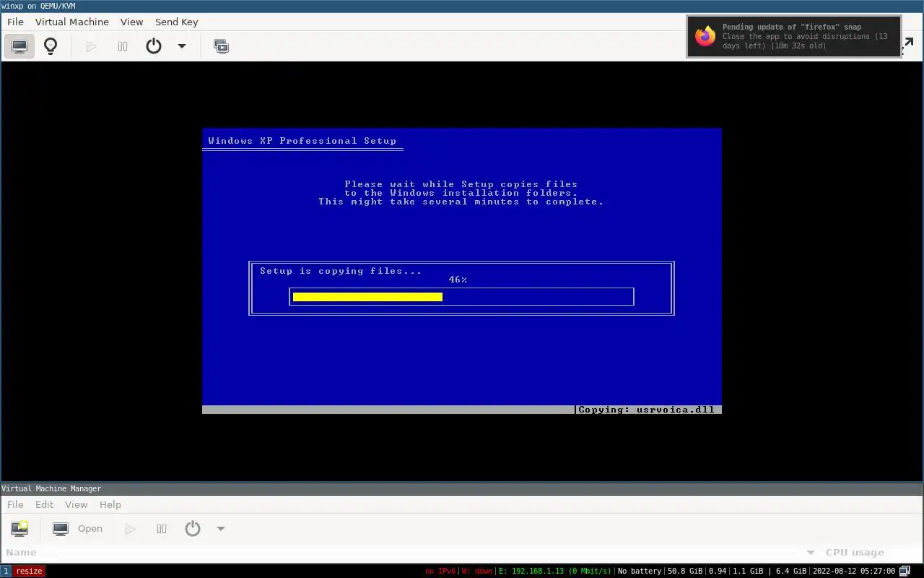
Task: Open Help menu in Virtual Machine Manager
Action: [110, 504]
